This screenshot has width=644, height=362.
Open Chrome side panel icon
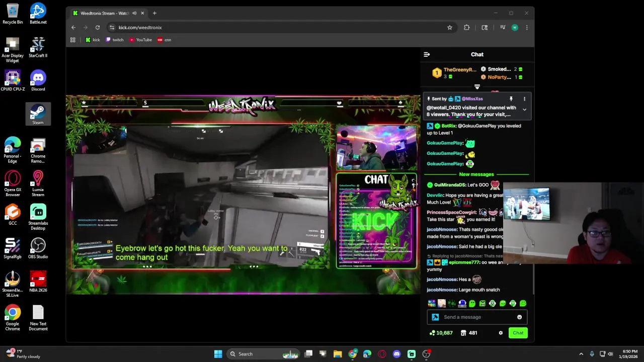tap(485, 28)
